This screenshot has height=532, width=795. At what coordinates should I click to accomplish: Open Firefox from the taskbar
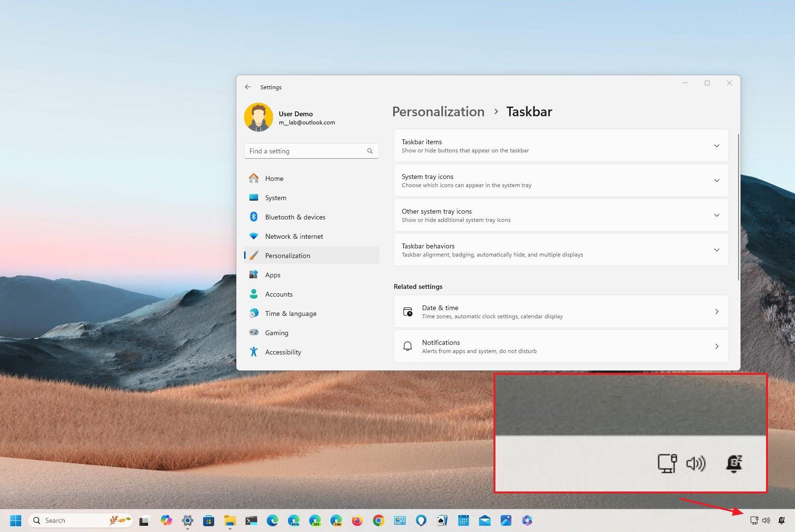pyautogui.click(x=357, y=520)
